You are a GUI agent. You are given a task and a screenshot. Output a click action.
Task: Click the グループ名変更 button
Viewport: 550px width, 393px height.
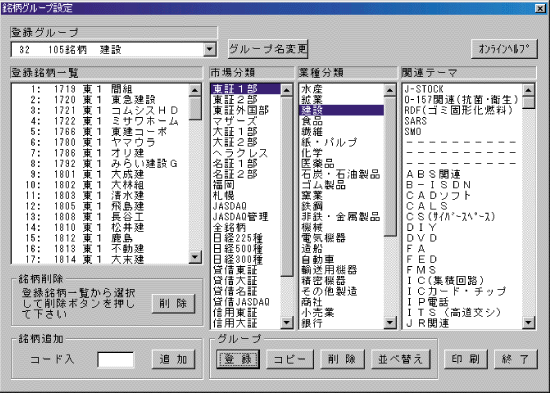tap(268, 49)
